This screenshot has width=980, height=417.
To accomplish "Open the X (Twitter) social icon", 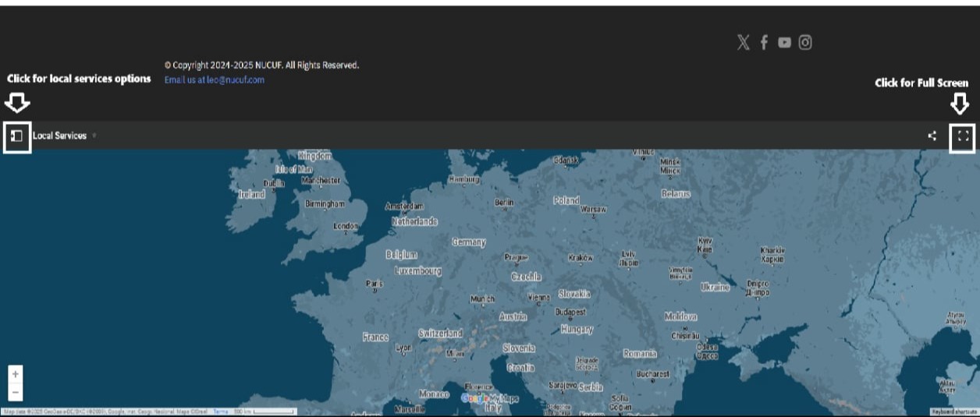I will 744,42.
